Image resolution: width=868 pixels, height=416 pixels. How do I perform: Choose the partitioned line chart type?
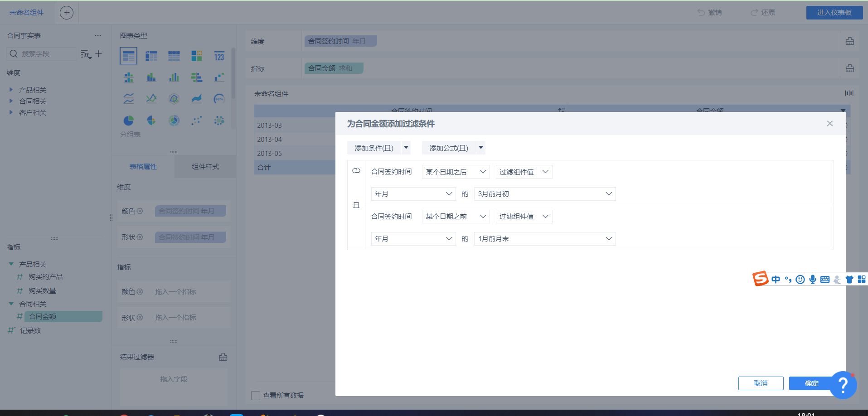point(129,98)
